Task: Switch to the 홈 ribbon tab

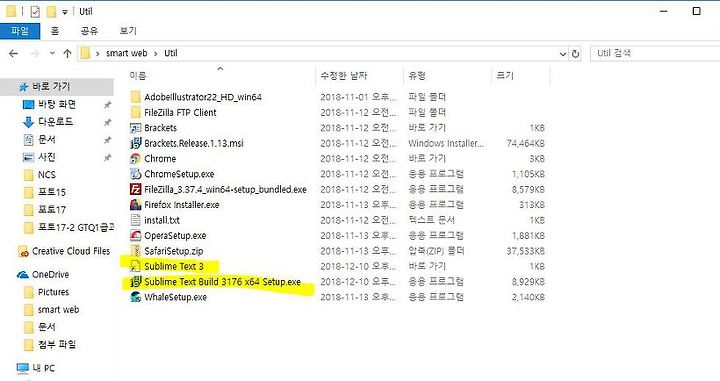Action: [x=55, y=31]
